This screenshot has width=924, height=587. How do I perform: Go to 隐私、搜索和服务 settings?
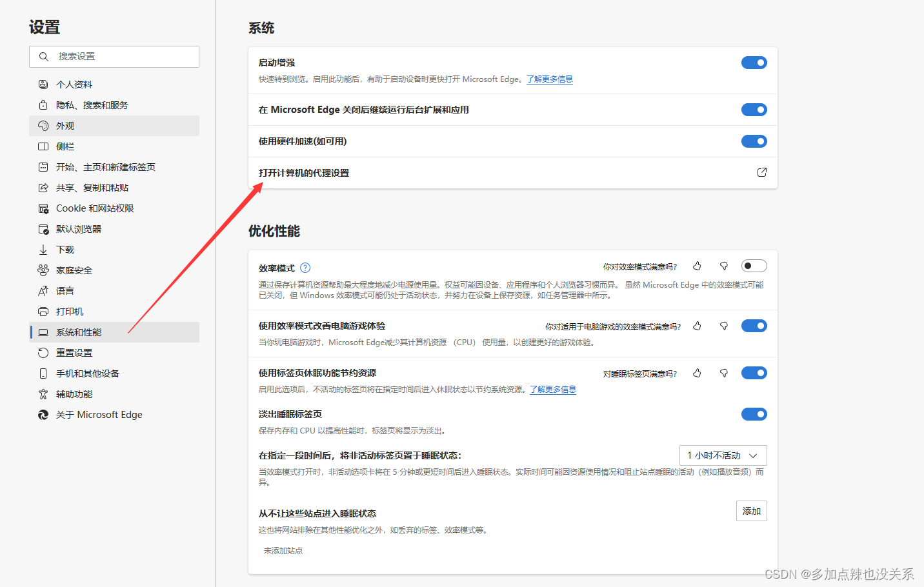(x=114, y=105)
